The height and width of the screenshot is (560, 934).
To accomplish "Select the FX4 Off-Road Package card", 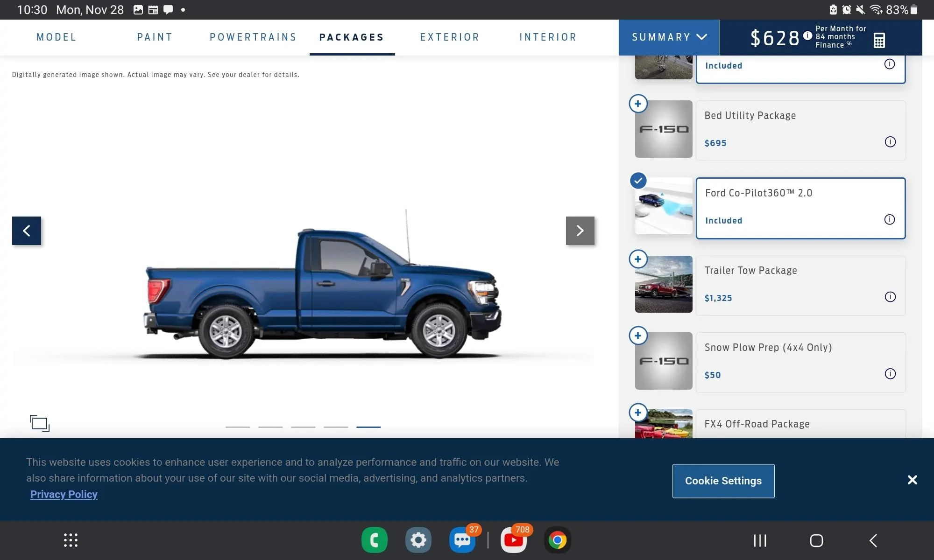I will [x=800, y=424].
